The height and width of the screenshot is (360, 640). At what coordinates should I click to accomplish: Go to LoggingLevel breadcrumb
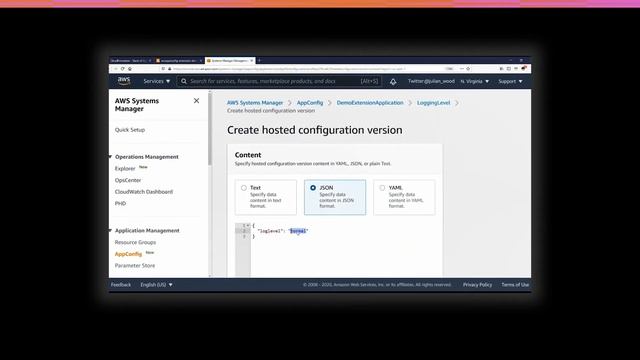433,103
